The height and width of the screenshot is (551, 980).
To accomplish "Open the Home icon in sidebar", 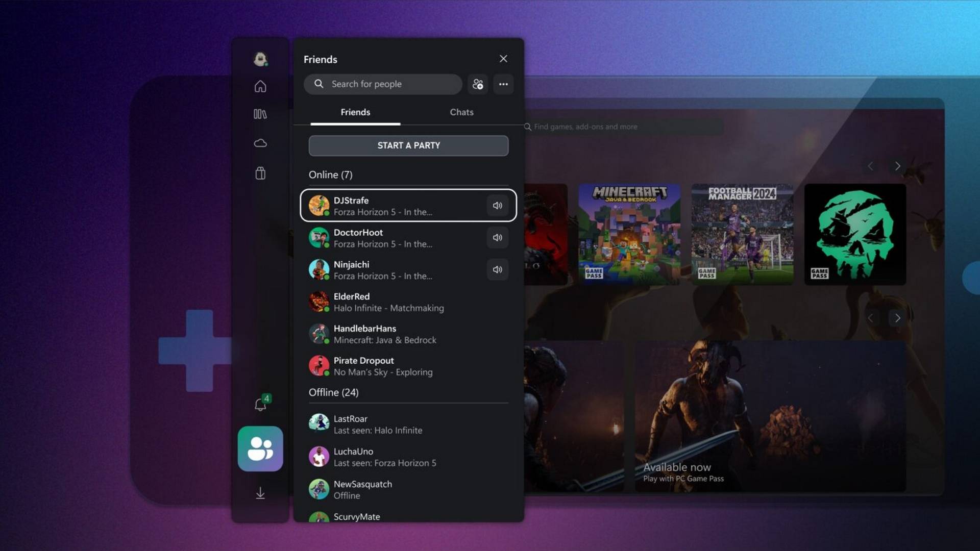I will [260, 86].
